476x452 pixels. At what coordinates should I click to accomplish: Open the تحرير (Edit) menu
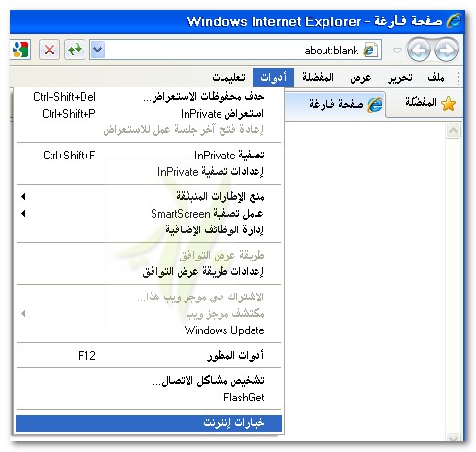click(x=400, y=77)
